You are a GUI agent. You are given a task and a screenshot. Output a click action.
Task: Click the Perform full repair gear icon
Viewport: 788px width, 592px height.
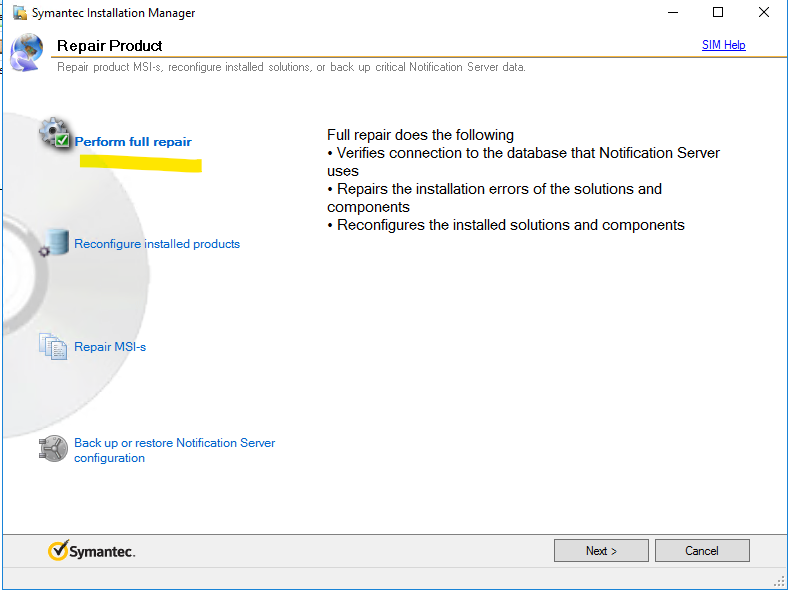click(x=54, y=133)
